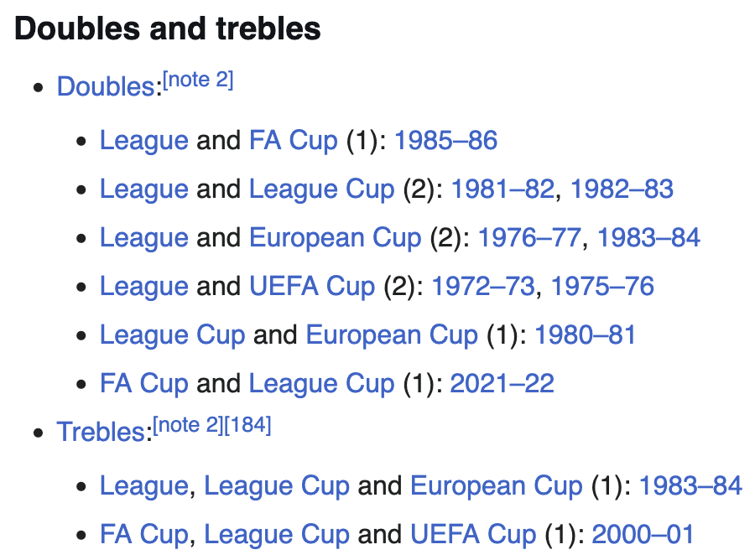Open the note 2 reference beside Doubles
This screenshot has height=560, width=755.
198,80
